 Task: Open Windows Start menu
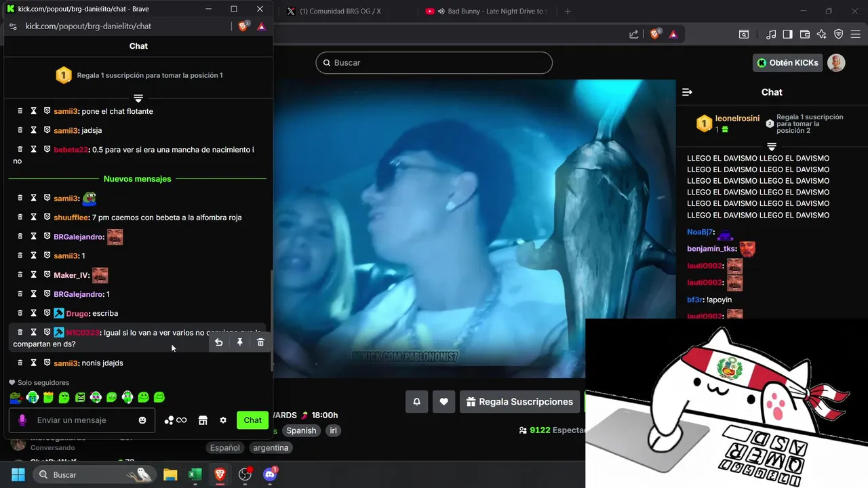coord(18,474)
